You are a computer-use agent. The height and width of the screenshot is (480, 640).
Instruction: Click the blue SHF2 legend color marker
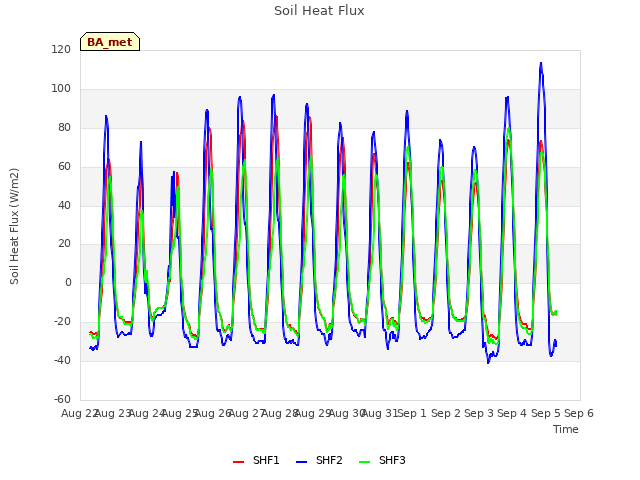tap(301, 462)
